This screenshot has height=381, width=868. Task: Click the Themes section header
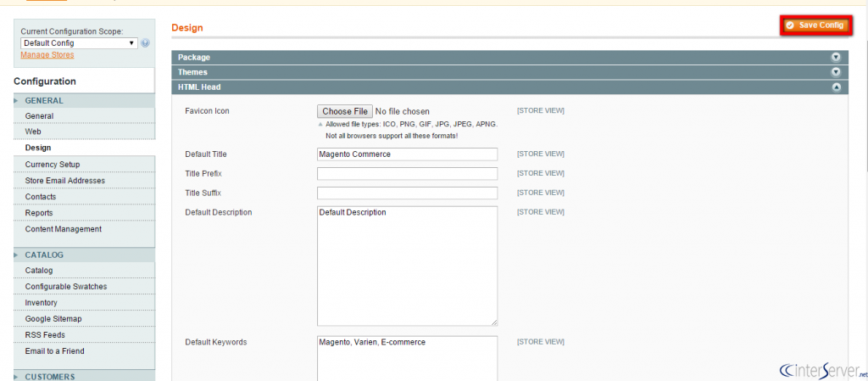tap(509, 72)
